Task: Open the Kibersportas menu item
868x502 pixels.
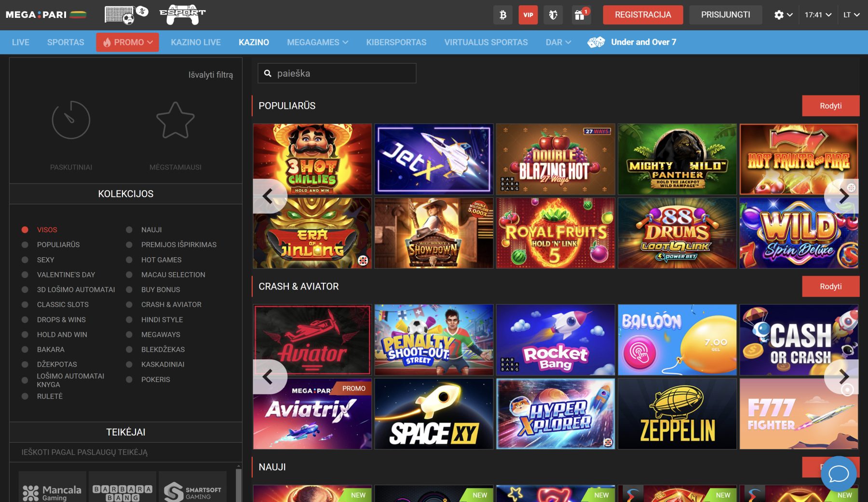Action: (396, 42)
